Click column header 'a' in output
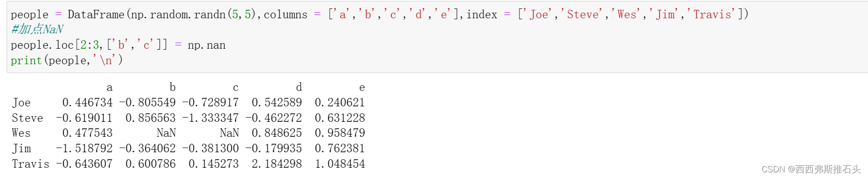 (110, 88)
